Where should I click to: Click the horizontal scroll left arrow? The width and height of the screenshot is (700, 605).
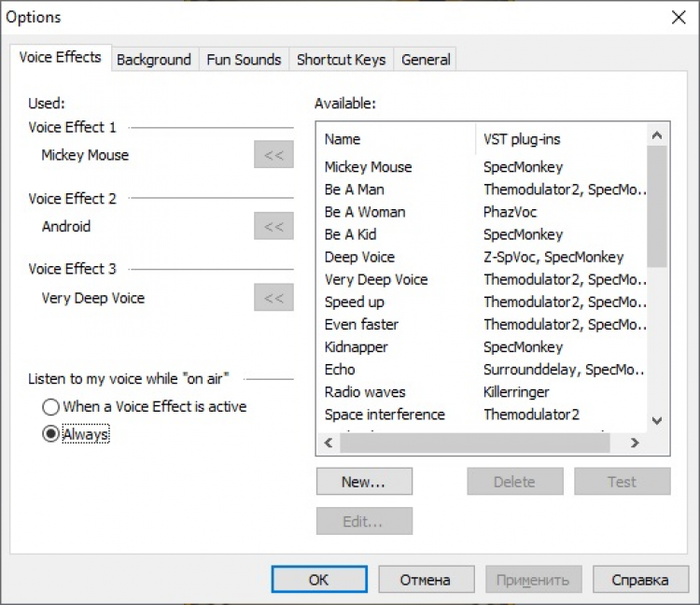pos(329,443)
